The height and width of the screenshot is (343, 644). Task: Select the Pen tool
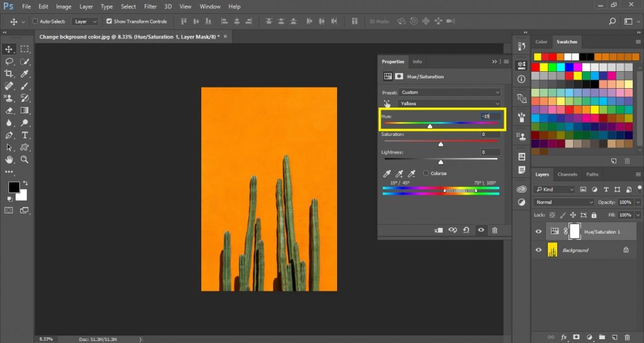[x=9, y=135]
